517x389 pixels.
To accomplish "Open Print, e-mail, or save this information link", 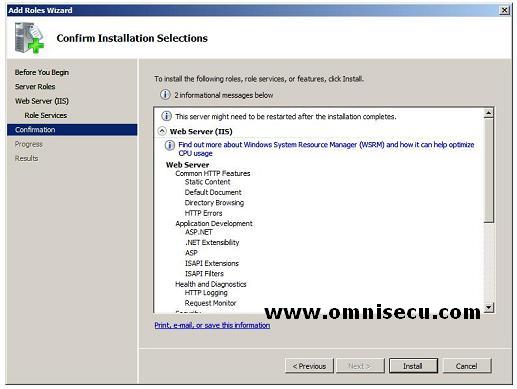I will tap(212, 325).
